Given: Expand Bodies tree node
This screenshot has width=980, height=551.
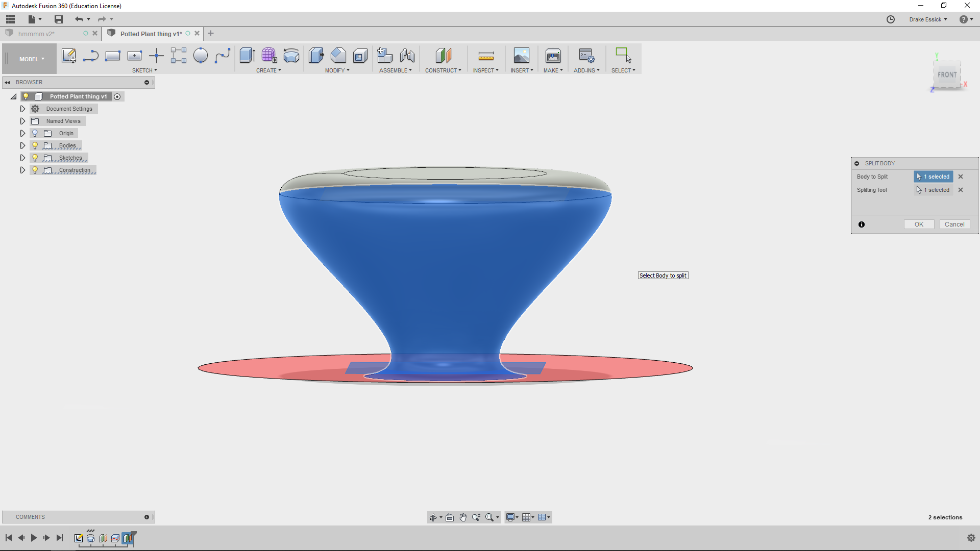Looking at the screenshot, I should point(22,145).
